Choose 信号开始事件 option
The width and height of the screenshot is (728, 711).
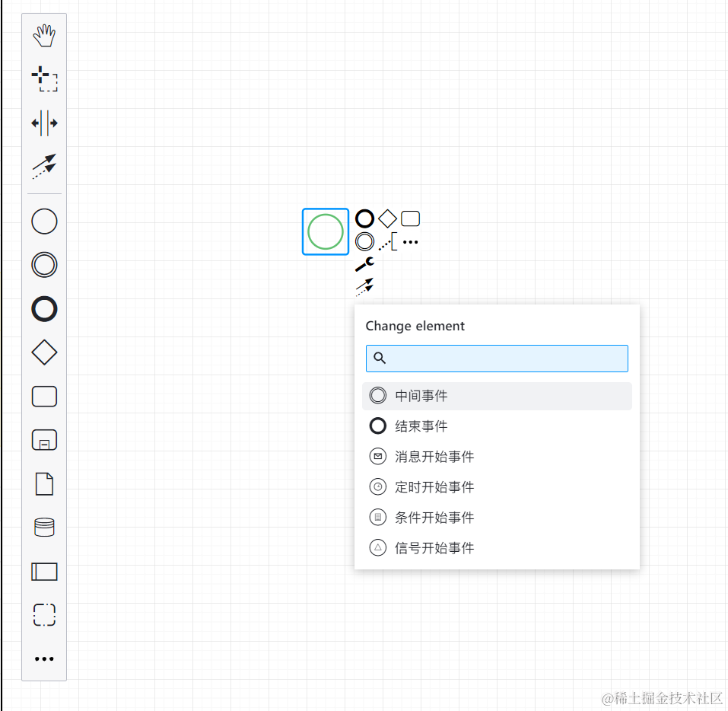click(x=497, y=548)
